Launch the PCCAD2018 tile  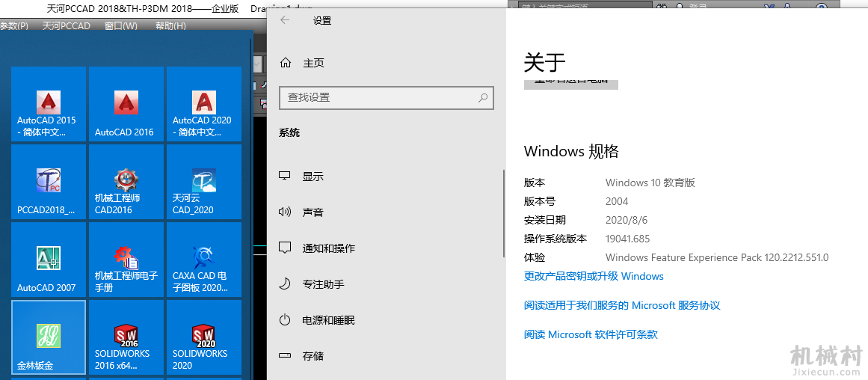(x=49, y=182)
